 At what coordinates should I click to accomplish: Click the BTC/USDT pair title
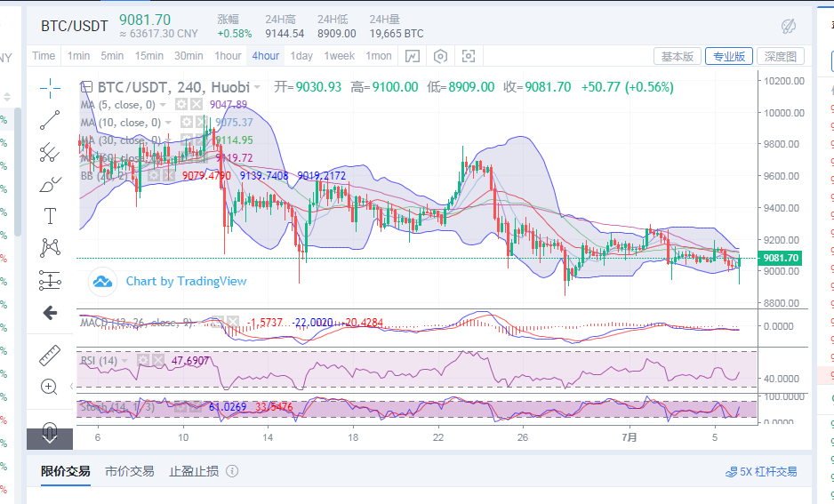[75, 26]
